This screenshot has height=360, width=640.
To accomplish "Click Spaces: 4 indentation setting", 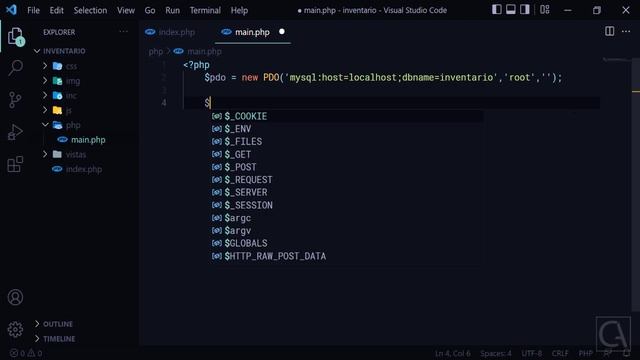I will coord(496,353).
